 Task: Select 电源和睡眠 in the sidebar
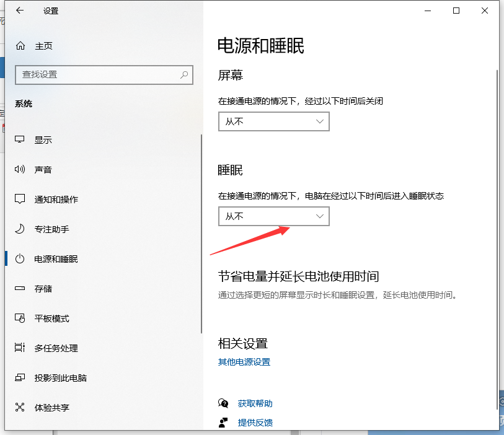pyautogui.click(x=56, y=259)
